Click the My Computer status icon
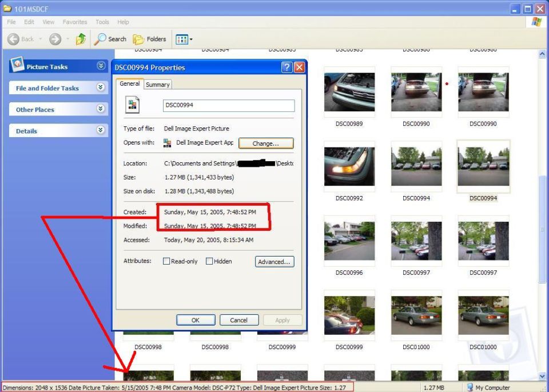The width and height of the screenshot is (549, 392). (x=470, y=387)
